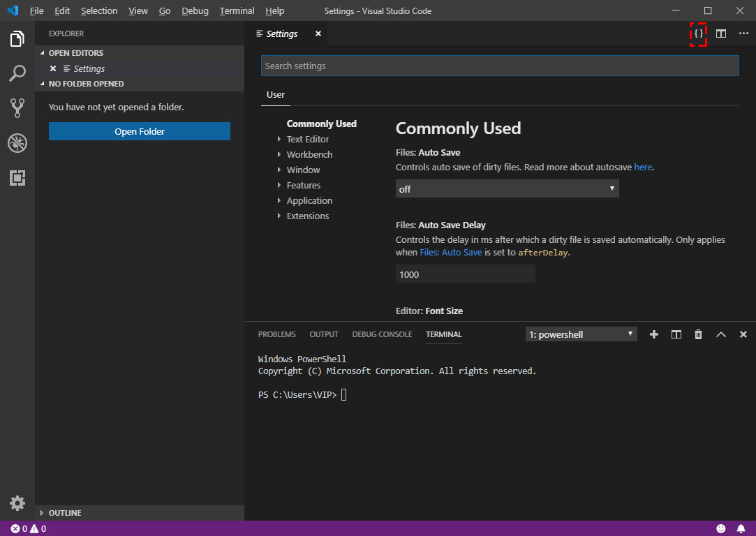Click the Files: Auto Save Delay title

[440, 225]
